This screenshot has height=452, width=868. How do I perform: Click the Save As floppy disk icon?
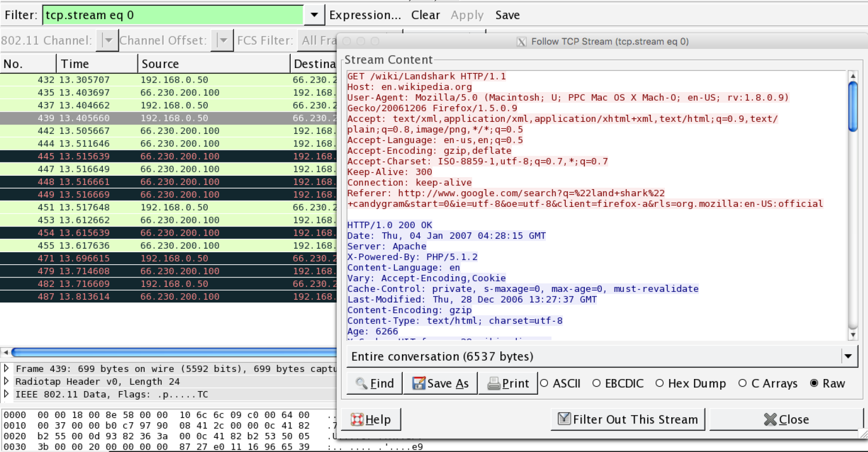click(x=418, y=383)
